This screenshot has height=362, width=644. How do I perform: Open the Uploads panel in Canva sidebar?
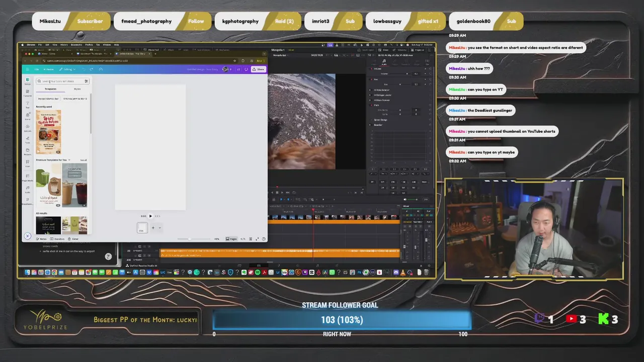click(x=28, y=128)
